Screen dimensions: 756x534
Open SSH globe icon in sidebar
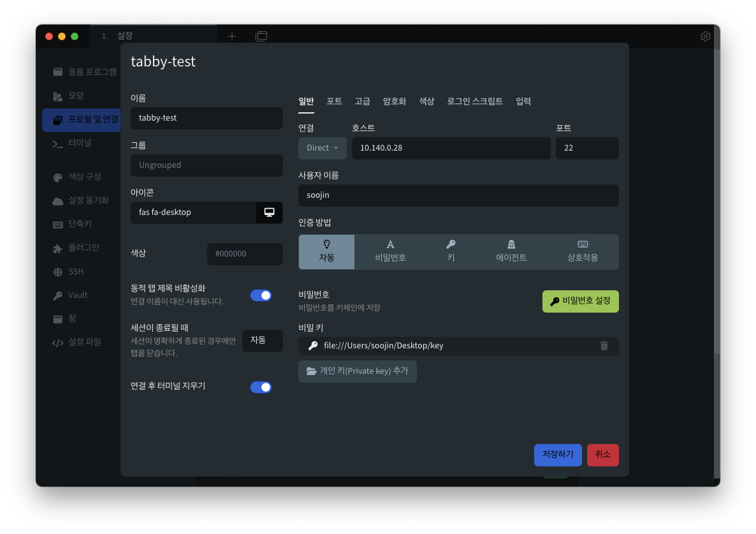[58, 272]
